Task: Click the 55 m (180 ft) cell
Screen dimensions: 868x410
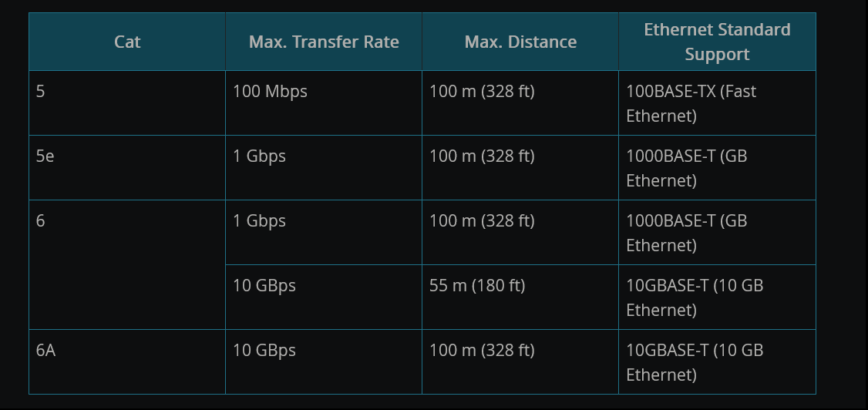Action: click(x=520, y=297)
